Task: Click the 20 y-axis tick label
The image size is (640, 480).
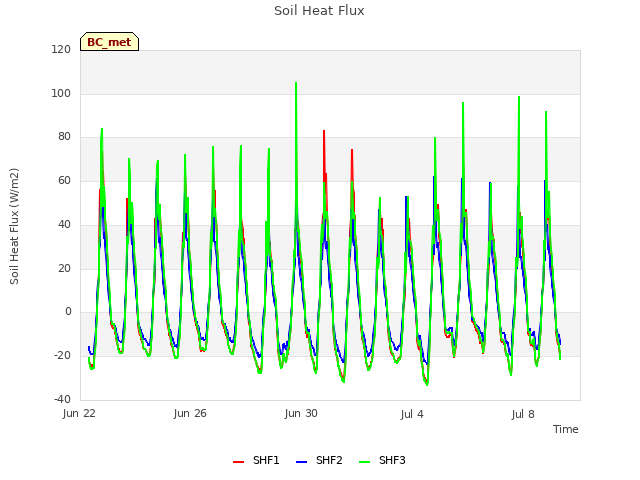Action: click(64, 269)
